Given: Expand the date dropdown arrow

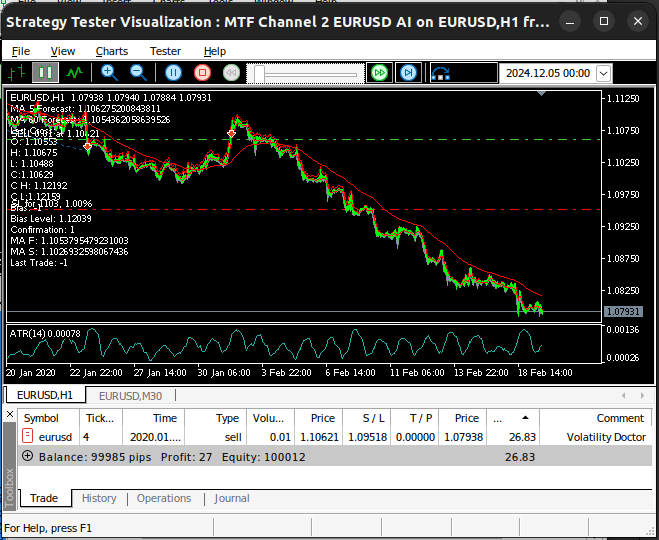Looking at the screenshot, I should coord(604,74).
